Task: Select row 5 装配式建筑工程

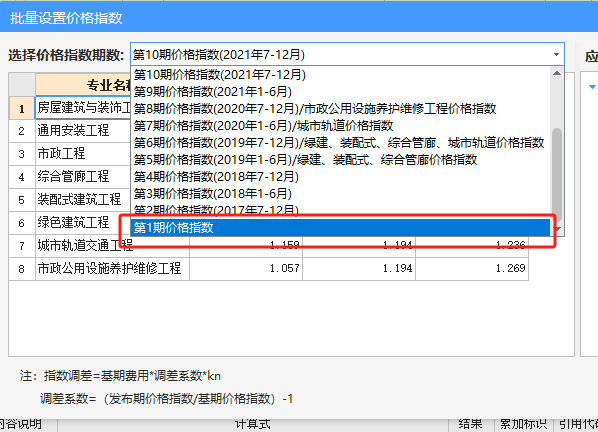Action: tap(83, 199)
